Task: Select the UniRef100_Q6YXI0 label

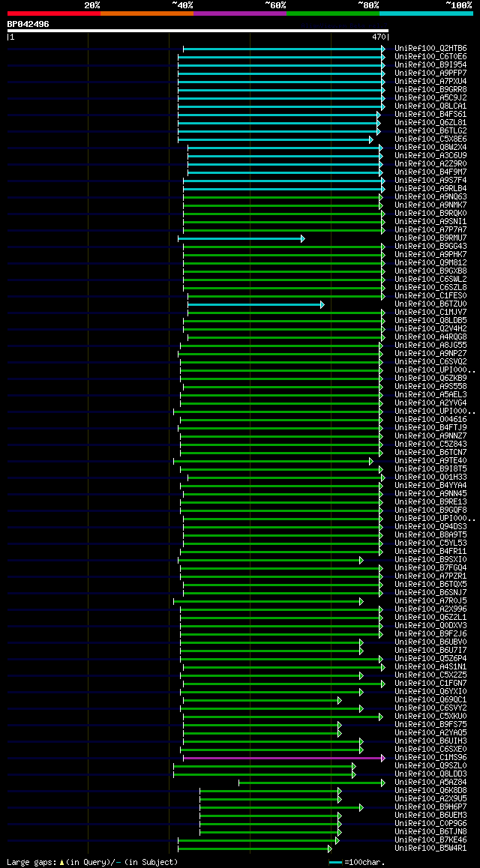Action: 430,692
